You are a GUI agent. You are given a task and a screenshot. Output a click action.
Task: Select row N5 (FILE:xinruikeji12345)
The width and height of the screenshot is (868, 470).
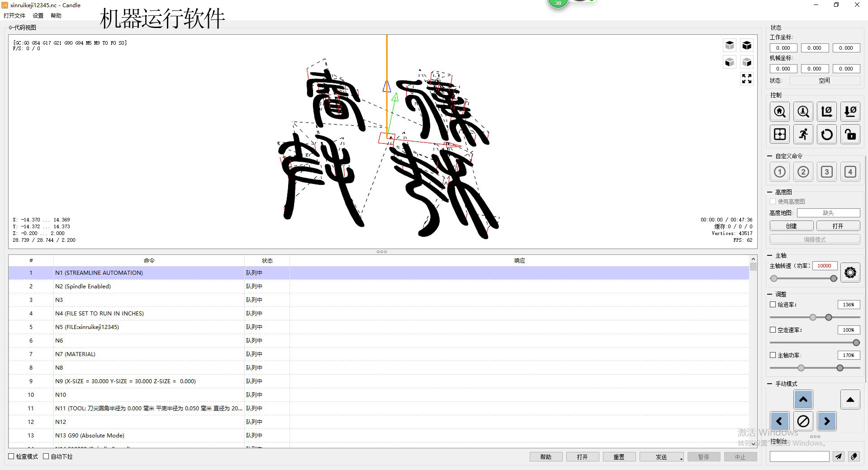pos(379,327)
